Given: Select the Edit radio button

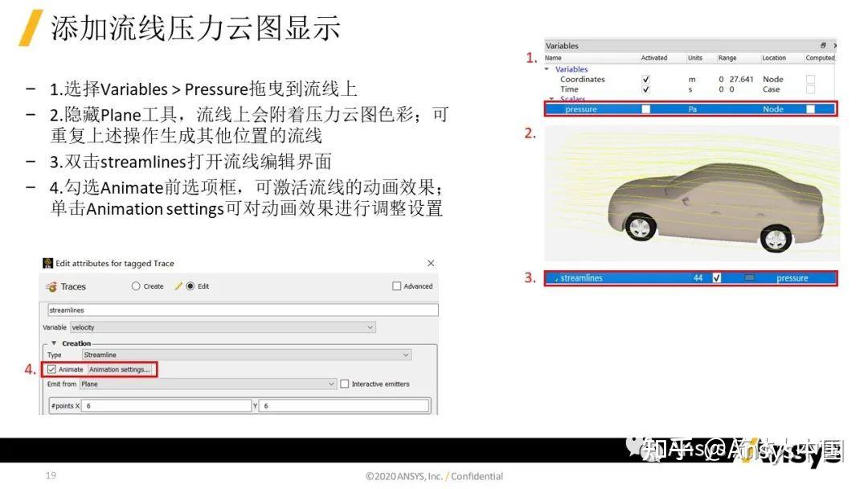Looking at the screenshot, I should [190, 286].
